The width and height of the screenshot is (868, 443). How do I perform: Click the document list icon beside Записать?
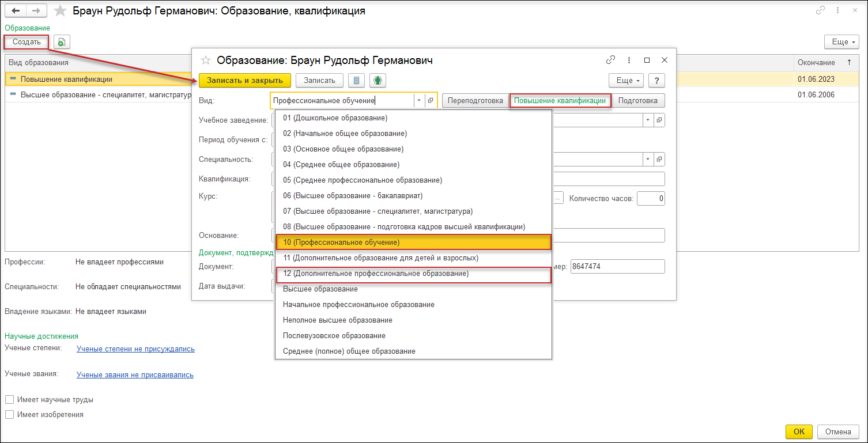pos(357,81)
